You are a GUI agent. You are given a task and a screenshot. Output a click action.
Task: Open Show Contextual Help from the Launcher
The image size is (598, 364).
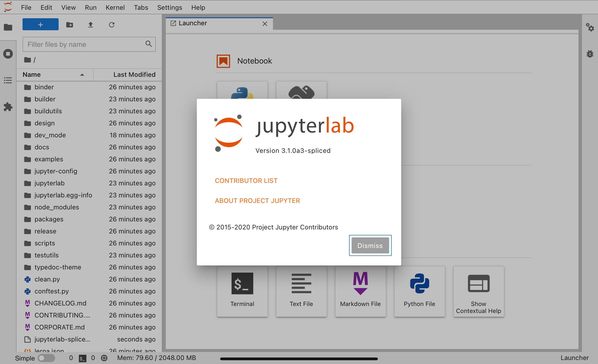(x=478, y=291)
